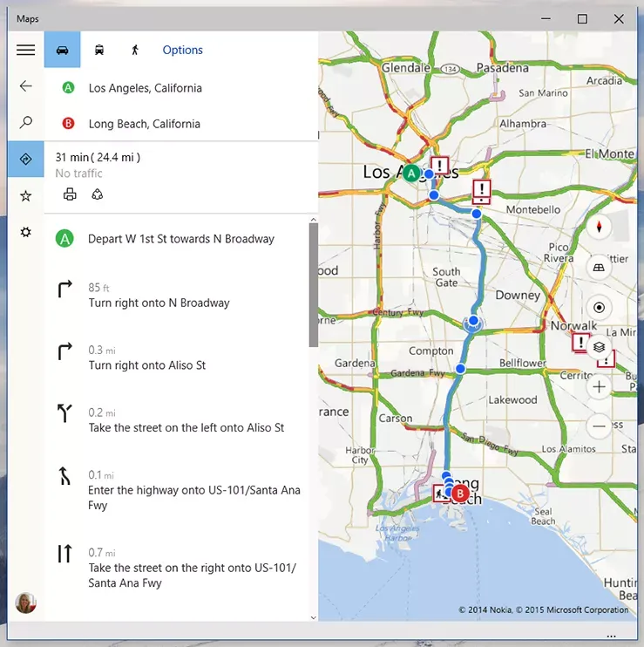This screenshot has width=644, height=647.
Task: Click the Glendale label on map
Action: pos(406,68)
